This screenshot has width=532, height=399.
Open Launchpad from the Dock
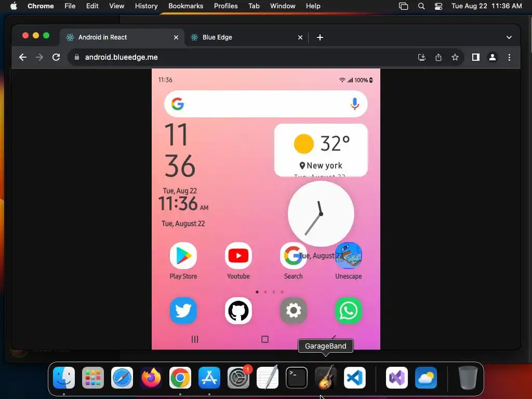point(93,378)
